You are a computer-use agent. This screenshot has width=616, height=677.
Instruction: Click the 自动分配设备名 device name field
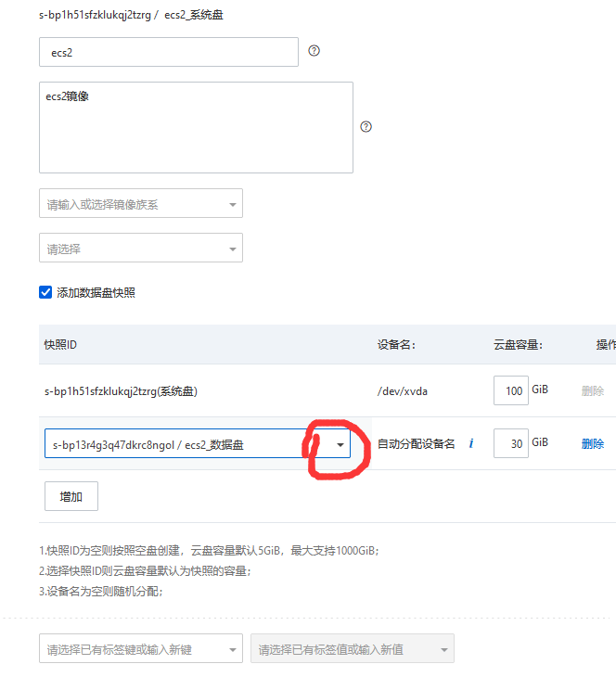[x=416, y=444]
